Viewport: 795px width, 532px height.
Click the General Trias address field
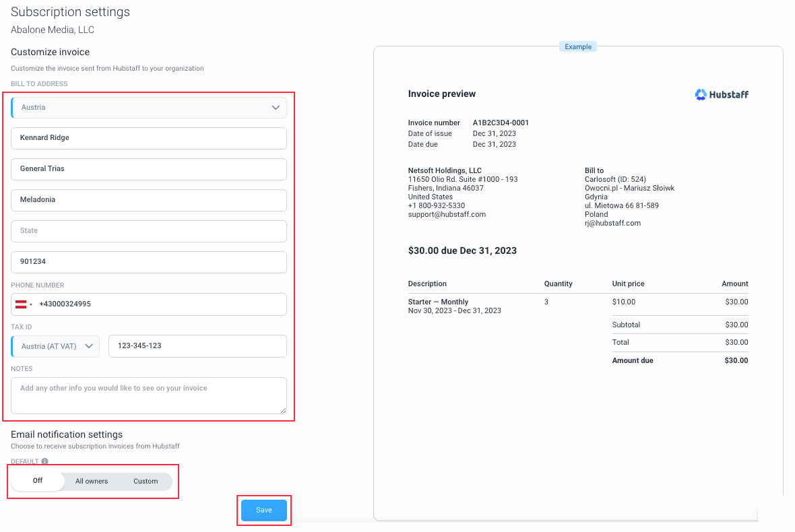tap(148, 169)
